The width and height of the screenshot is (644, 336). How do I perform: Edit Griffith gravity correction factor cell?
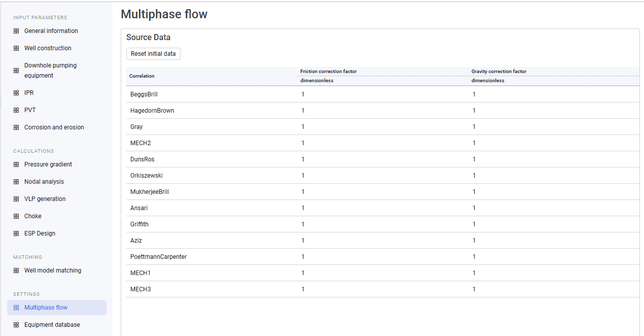[x=554, y=224]
